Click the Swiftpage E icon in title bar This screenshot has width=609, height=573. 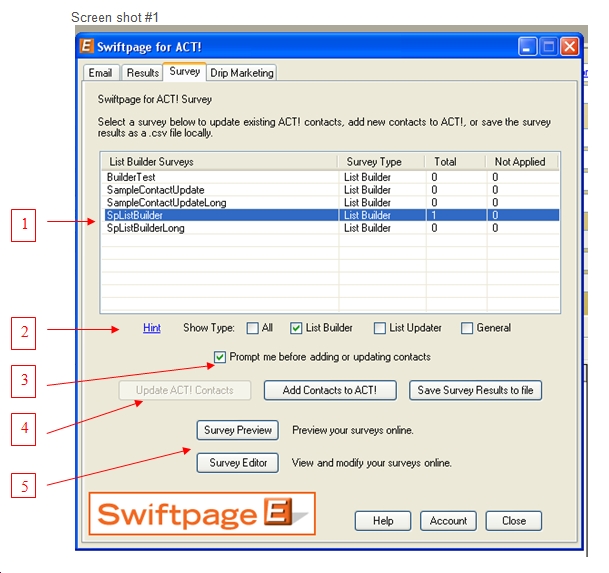pyautogui.click(x=86, y=46)
